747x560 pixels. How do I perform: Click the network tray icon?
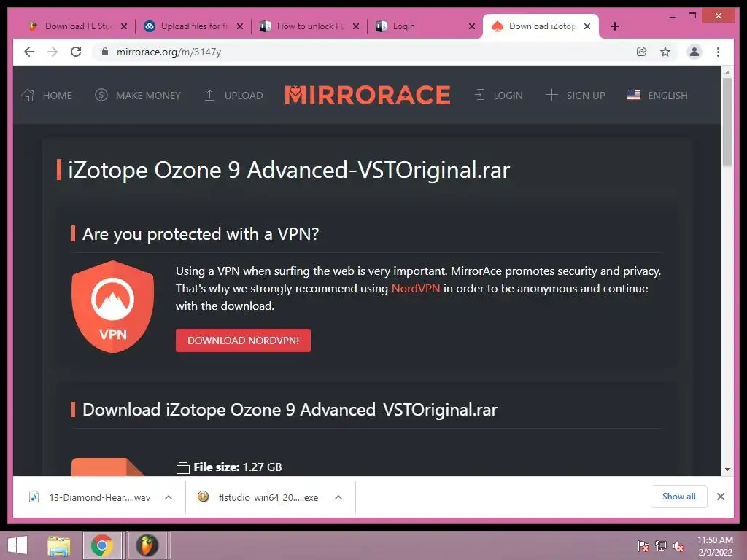(x=661, y=546)
